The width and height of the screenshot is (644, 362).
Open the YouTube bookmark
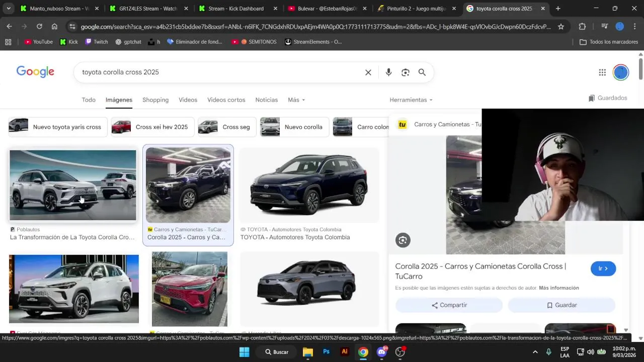click(x=39, y=42)
